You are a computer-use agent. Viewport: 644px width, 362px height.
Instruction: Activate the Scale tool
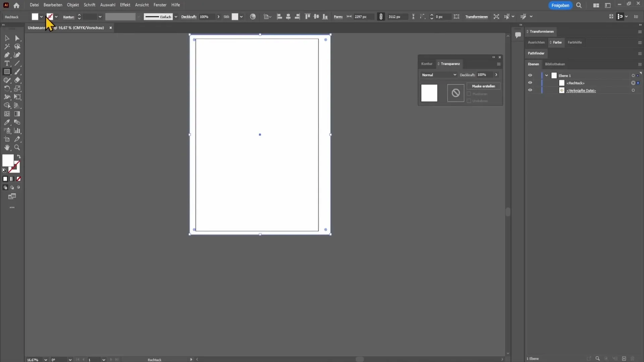[x=17, y=88]
